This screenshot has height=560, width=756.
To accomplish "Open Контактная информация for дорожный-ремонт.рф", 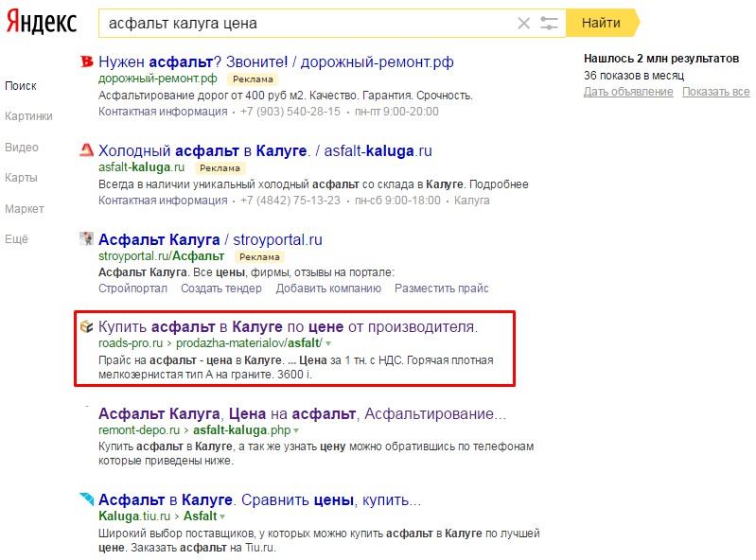I will coord(163,112).
